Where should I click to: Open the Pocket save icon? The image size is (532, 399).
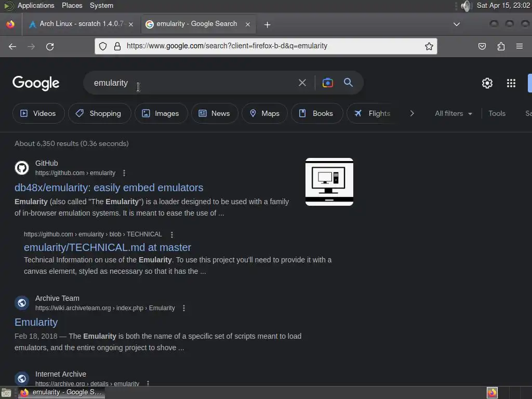click(x=482, y=46)
